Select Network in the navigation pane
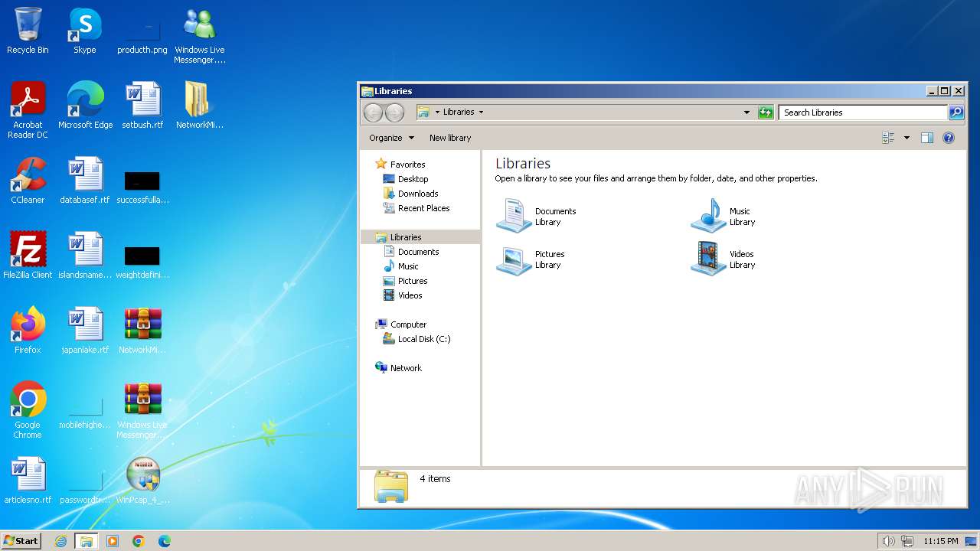The height and width of the screenshot is (551, 980). (406, 368)
